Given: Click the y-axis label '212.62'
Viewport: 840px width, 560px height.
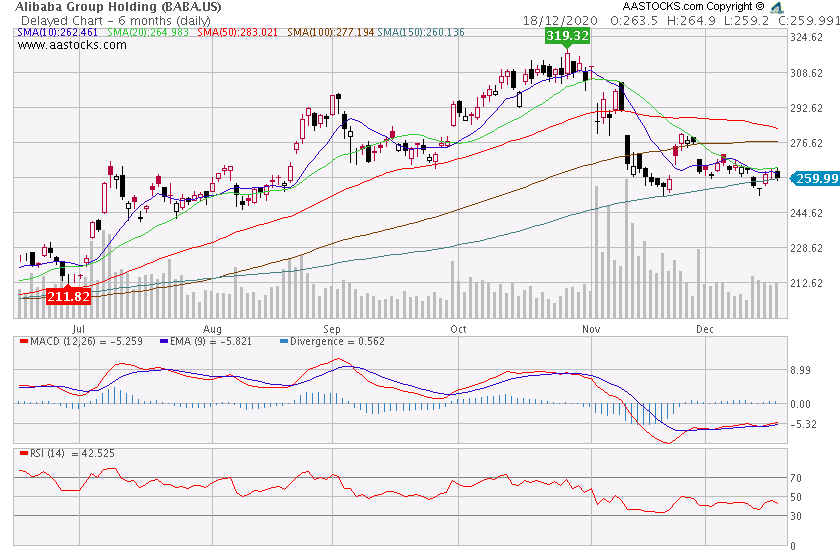Looking at the screenshot, I should point(806,283).
